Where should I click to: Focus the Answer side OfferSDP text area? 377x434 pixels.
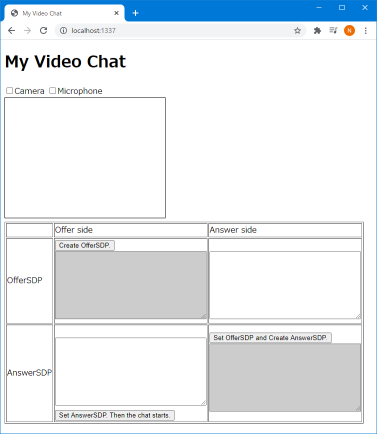pos(285,285)
